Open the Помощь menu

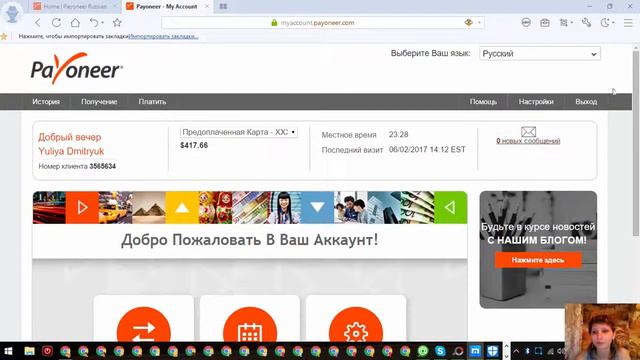tap(483, 102)
